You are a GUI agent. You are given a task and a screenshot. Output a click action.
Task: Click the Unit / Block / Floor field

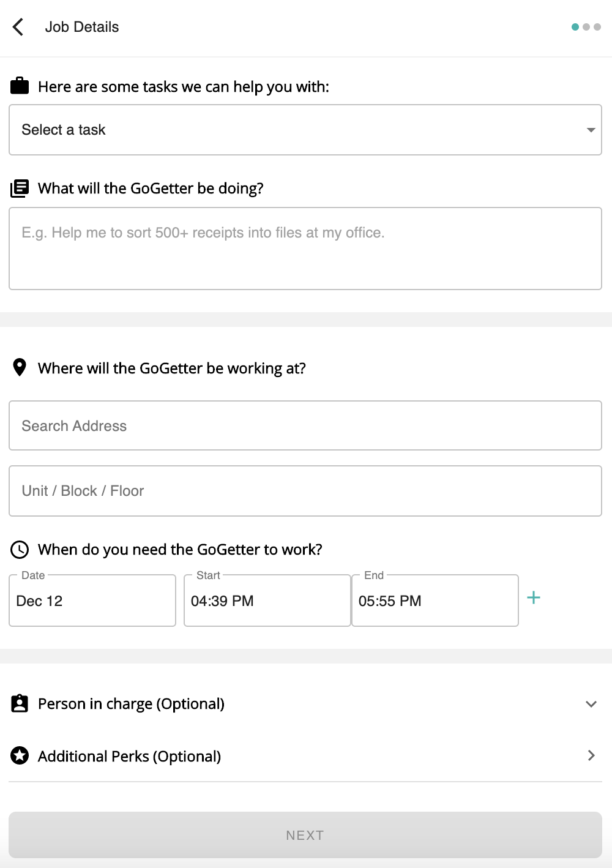[x=305, y=491]
